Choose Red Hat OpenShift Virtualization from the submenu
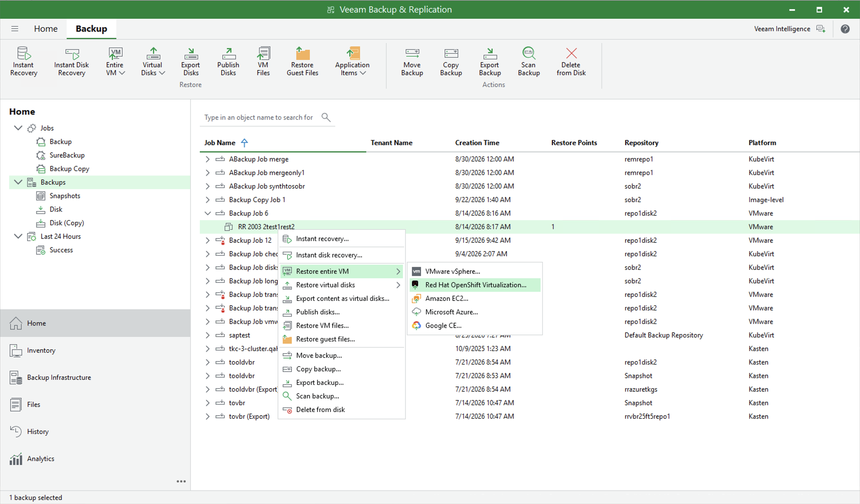Screen dimensions: 860x504 point(475,285)
